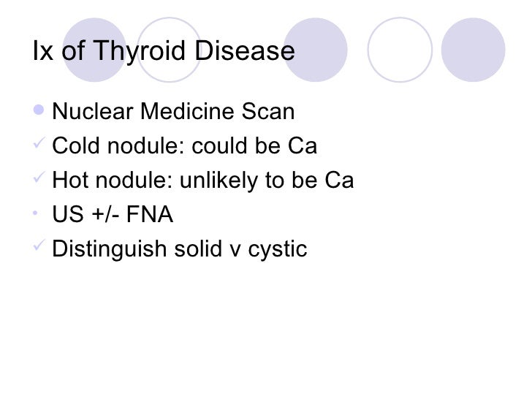Click the word Thyroid in the title
Image resolution: width=532 pixels, height=399 pixels.
[139, 51]
